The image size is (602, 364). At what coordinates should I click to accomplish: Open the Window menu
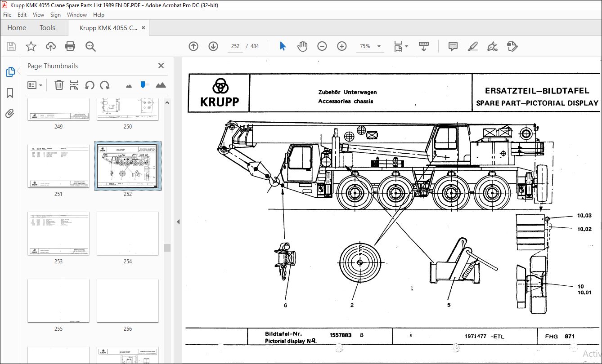tap(77, 15)
